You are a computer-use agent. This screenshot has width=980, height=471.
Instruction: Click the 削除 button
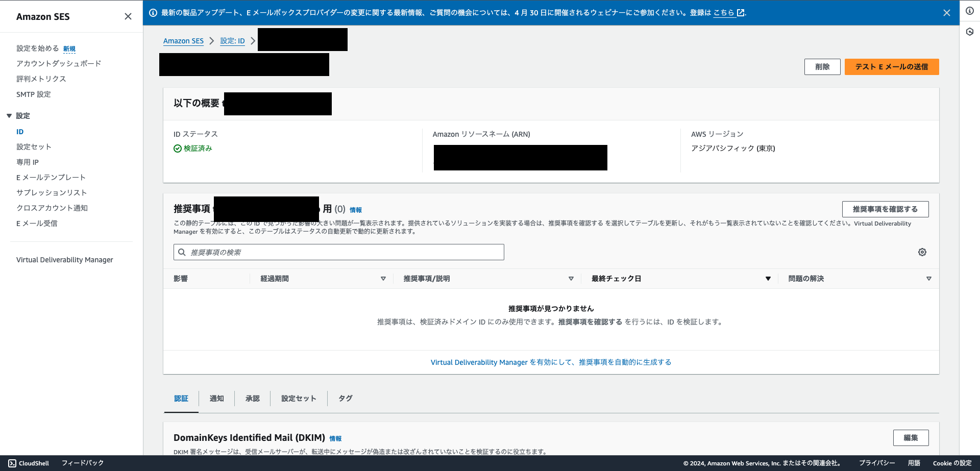click(822, 67)
